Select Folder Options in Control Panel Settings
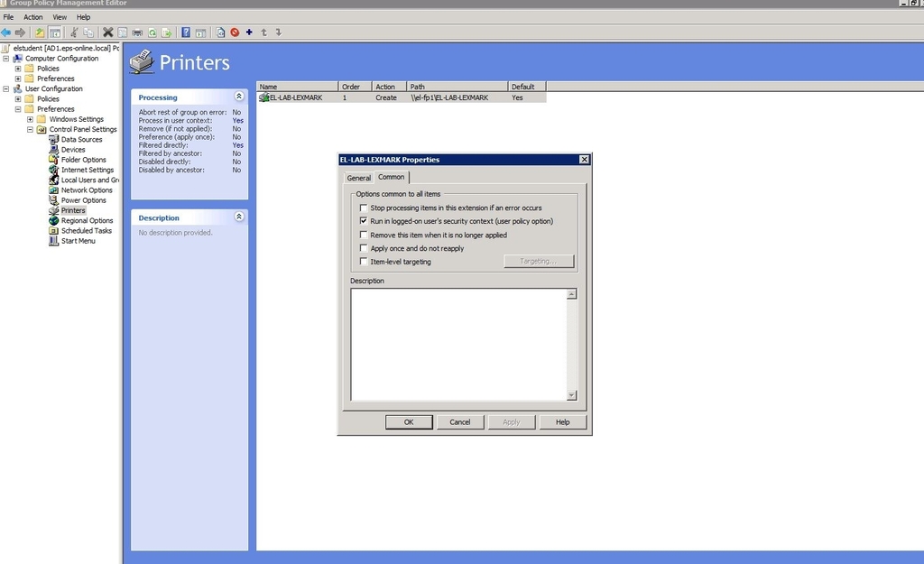 coord(51,160)
